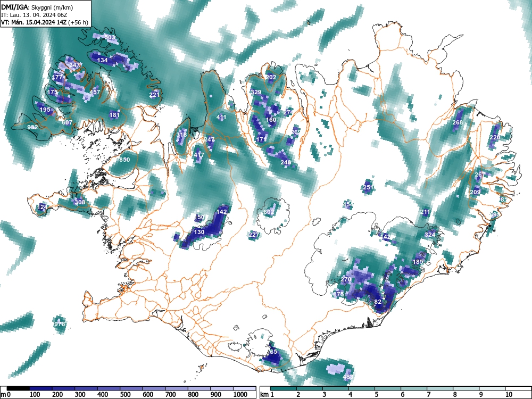Click the 124 value at peninsula tip
532x399 pixels.
(x=43, y=206)
